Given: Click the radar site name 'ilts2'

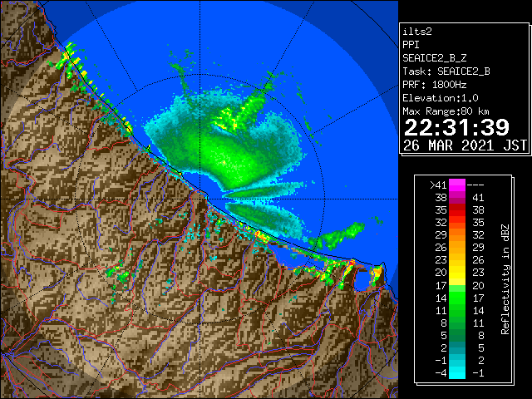Looking at the screenshot, I should (x=417, y=32).
